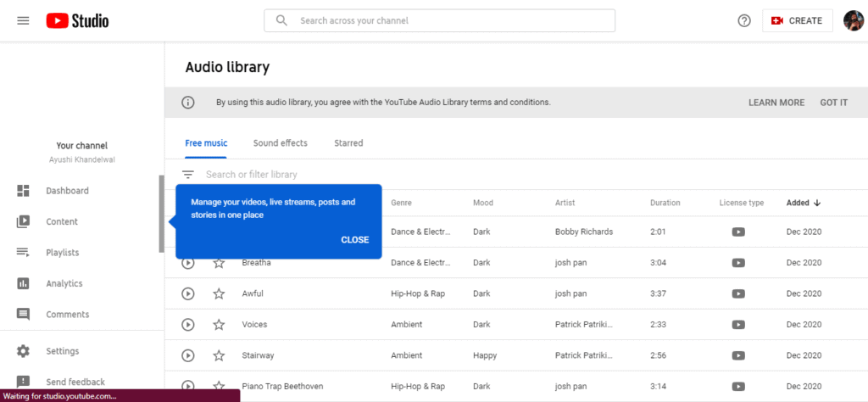
Task: Click the License type column header
Action: 741,203
